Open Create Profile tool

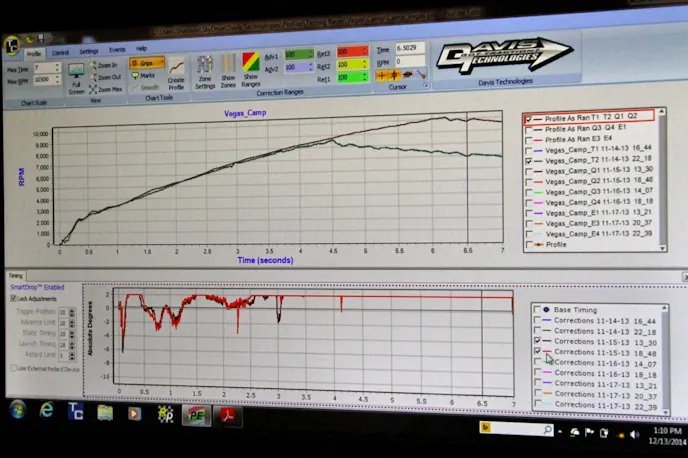point(175,76)
